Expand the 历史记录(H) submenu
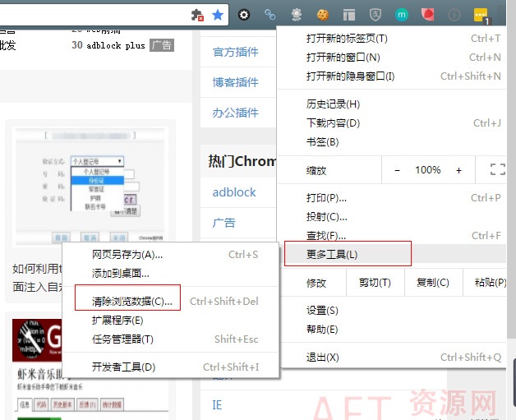Screen dimensions: 516x420 click(x=333, y=104)
